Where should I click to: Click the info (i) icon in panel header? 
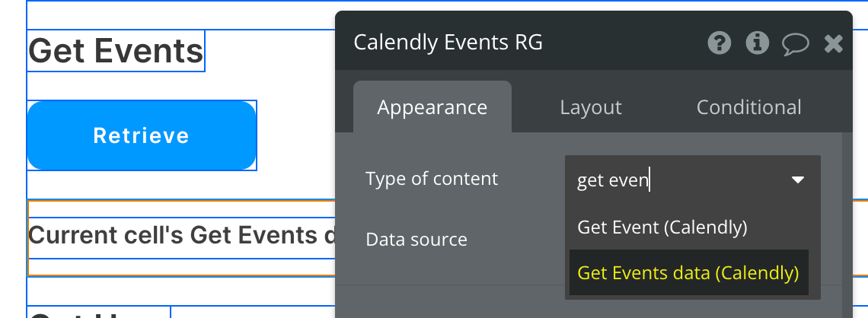(x=757, y=43)
